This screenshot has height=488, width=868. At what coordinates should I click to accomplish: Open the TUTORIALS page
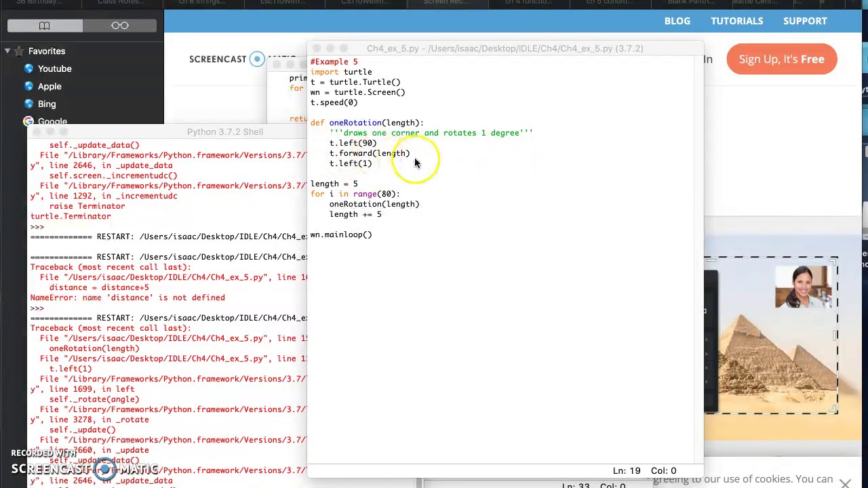tap(737, 21)
